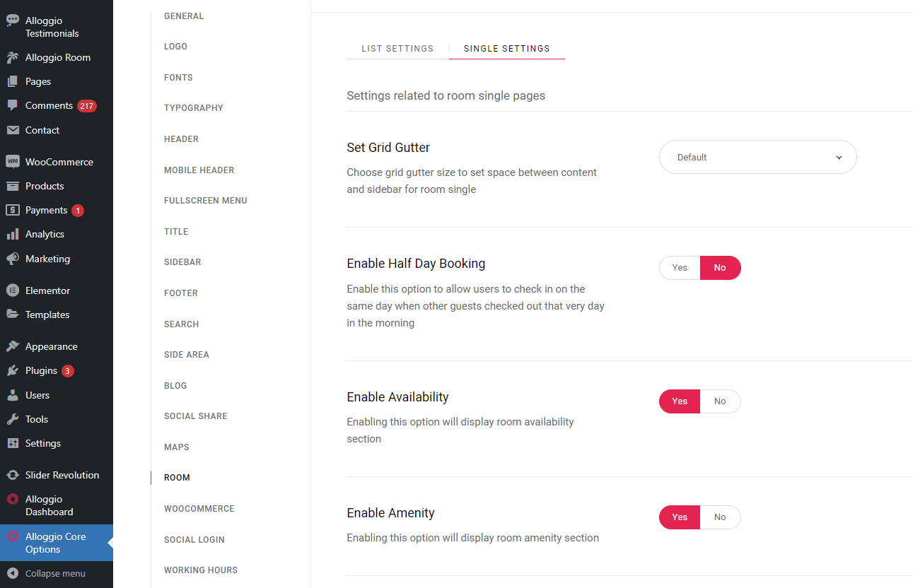Go to Alloggio Dashboard link
913x588 pixels.
49,505
